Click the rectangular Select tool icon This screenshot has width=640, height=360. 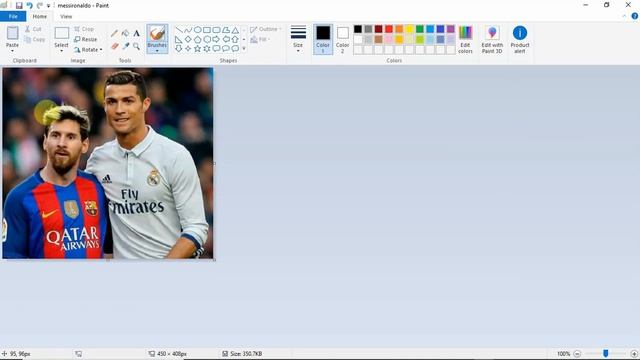[x=62, y=33]
